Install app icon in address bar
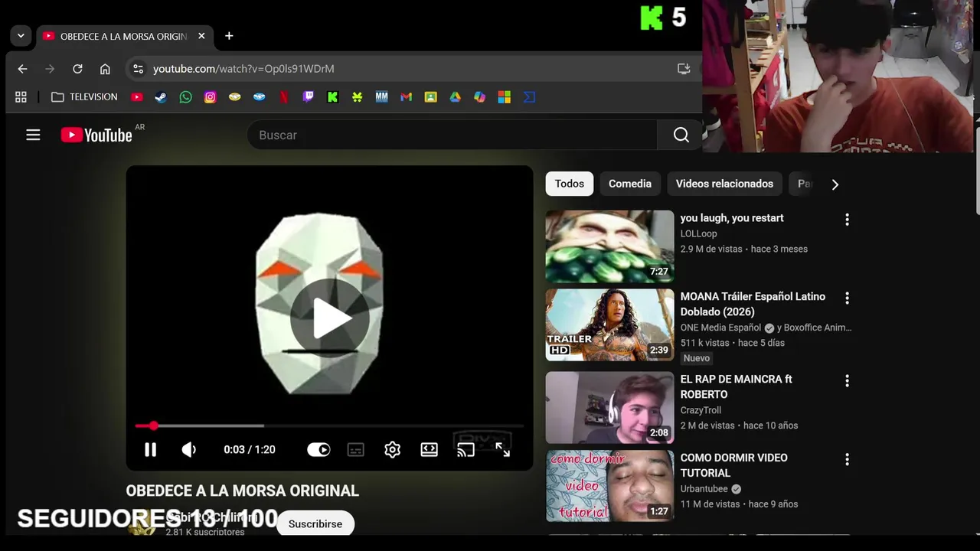The image size is (980, 551). tap(684, 69)
